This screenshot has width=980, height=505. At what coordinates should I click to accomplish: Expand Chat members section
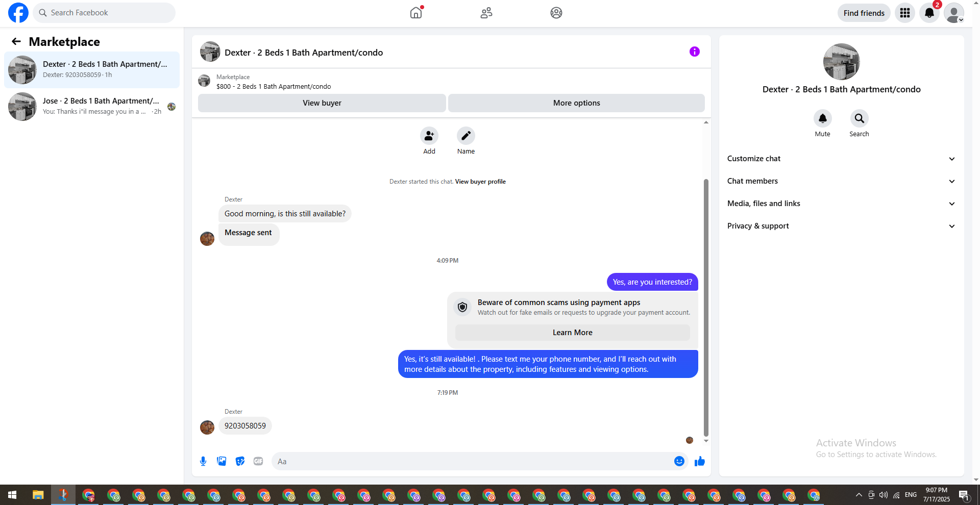pos(842,181)
